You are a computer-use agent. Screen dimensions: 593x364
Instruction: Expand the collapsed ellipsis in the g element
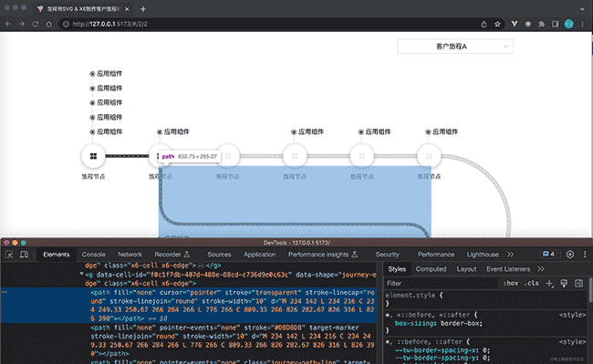[x=201, y=265]
